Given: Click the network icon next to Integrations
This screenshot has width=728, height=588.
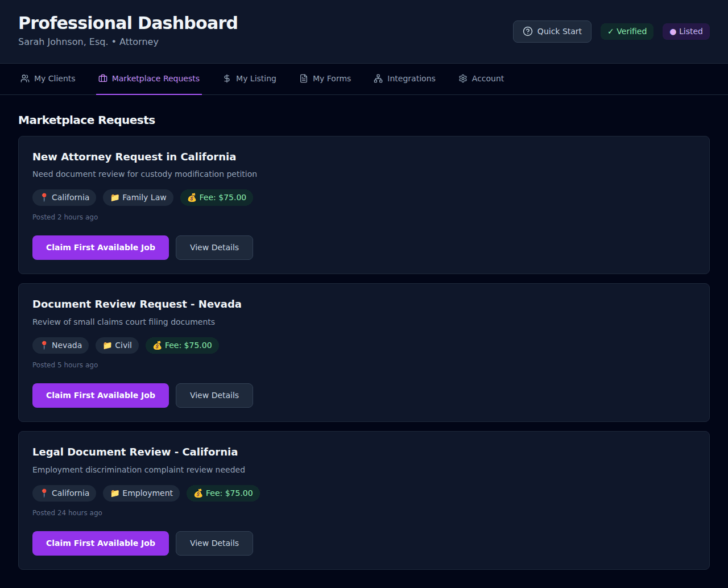Looking at the screenshot, I should click(x=377, y=78).
